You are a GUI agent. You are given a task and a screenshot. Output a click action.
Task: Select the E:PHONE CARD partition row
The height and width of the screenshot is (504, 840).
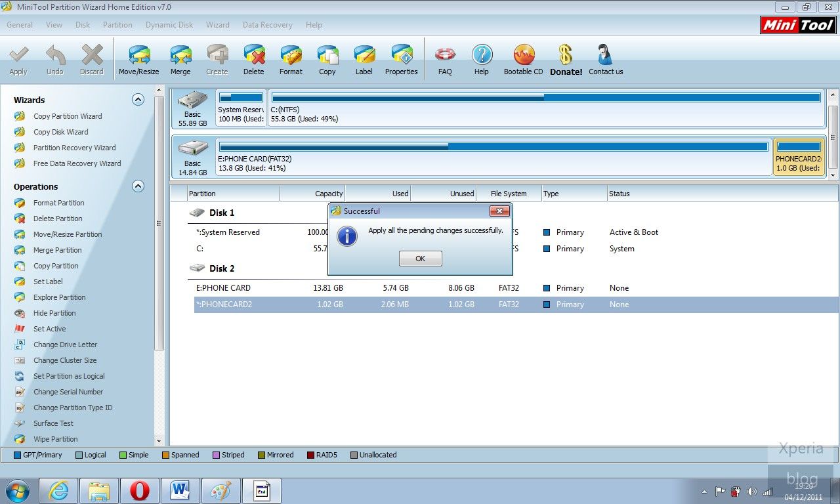pyautogui.click(x=223, y=288)
